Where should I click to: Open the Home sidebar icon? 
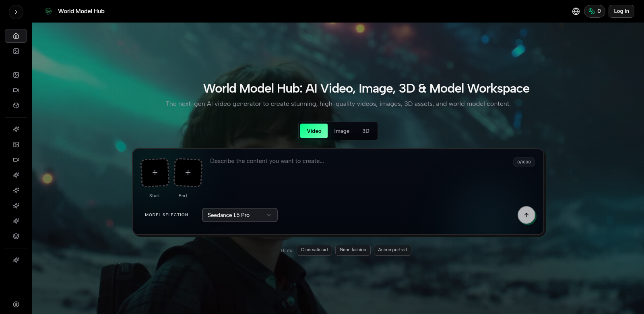click(x=16, y=36)
